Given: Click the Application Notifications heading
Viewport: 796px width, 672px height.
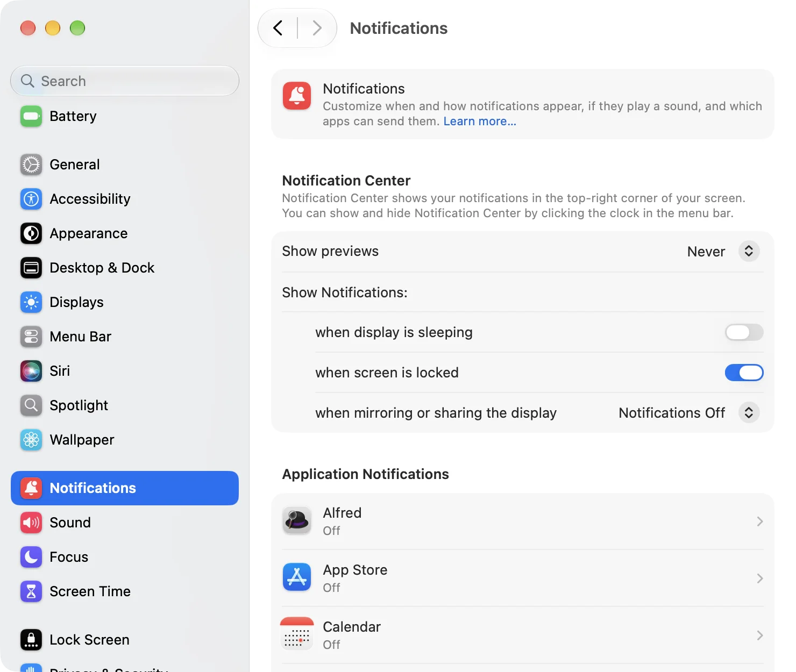Looking at the screenshot, I should point(365,474).
